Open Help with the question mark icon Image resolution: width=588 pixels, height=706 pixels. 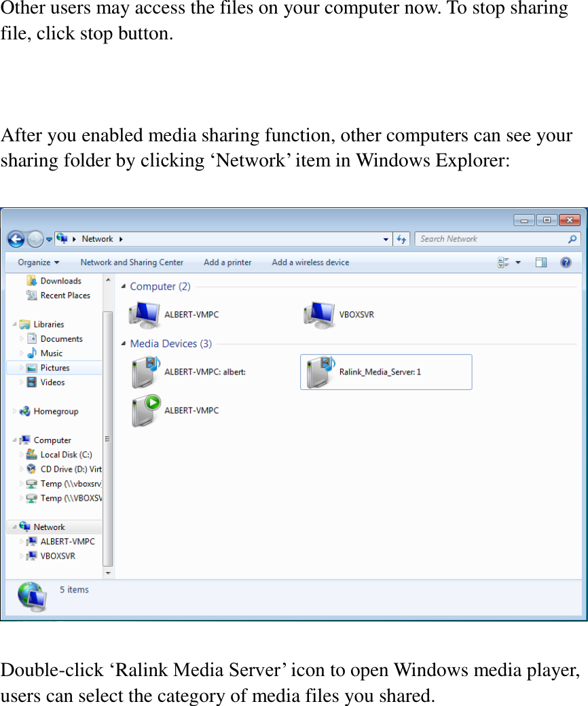(566, 262)
